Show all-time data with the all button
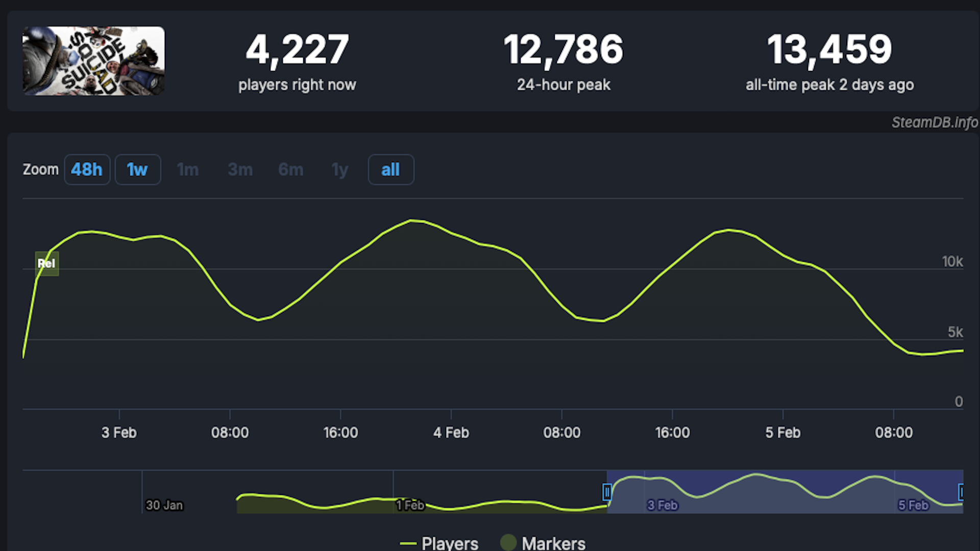Image resolution: width=980 pixels, height=551 pixels. tap(390, 169)
